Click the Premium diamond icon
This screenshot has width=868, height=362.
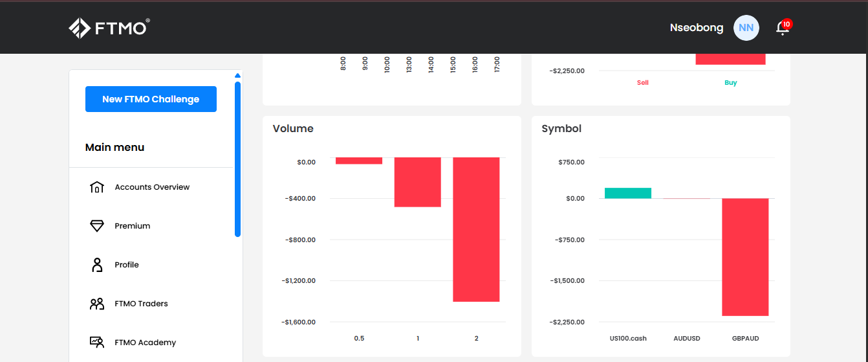click(97, 226)
